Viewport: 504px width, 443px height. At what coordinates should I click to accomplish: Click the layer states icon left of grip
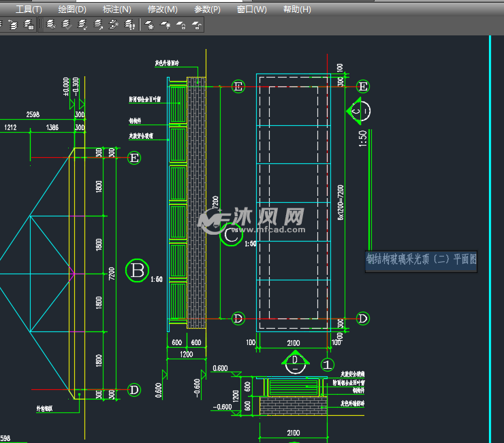[x=29, y=25]
